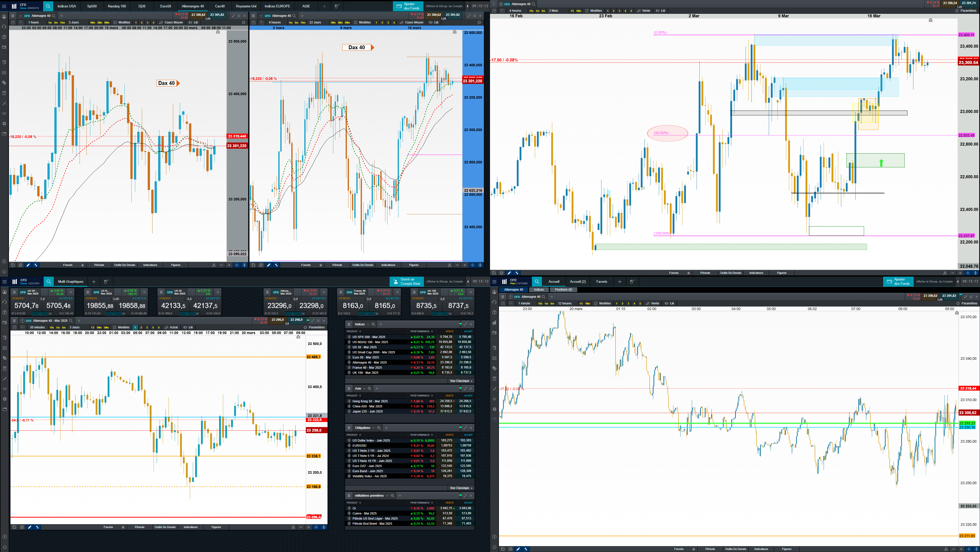
Task: Open settings gear on the 1 heure chart toolbar
Action: pyautogui.click(x=244, y=22)
